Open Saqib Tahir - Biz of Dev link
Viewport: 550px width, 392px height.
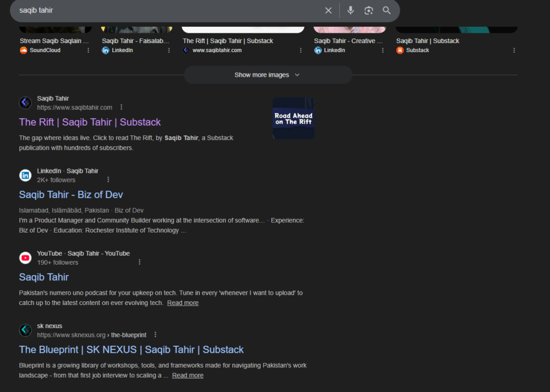[x=71, y=194]
